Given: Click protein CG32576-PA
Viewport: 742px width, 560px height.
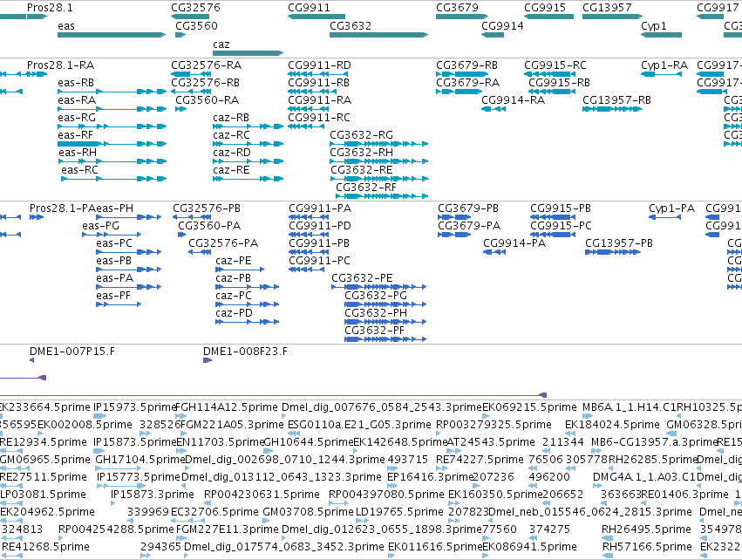Looking at the screenshot, I should tap(223, 243).
